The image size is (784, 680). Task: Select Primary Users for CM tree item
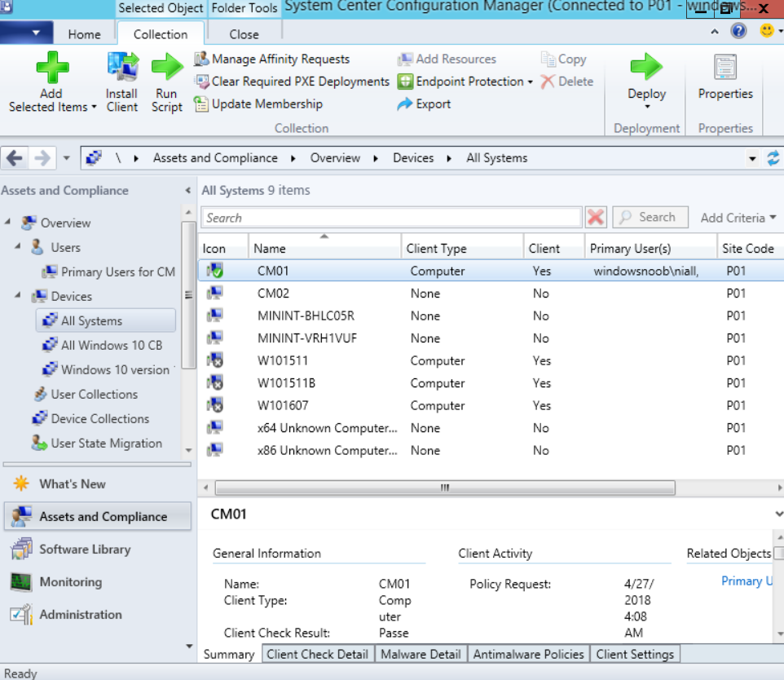tap(108, 272)
